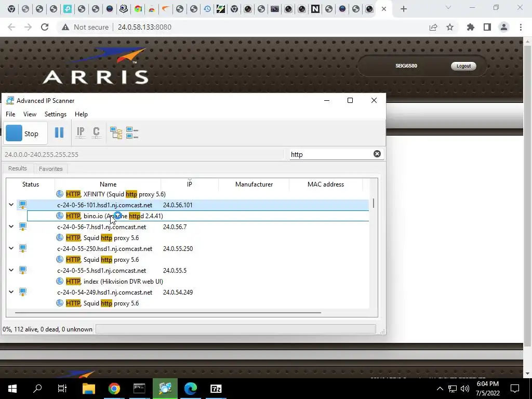Click computer icon for c-24-0-54-249 host

coord(23,292)
